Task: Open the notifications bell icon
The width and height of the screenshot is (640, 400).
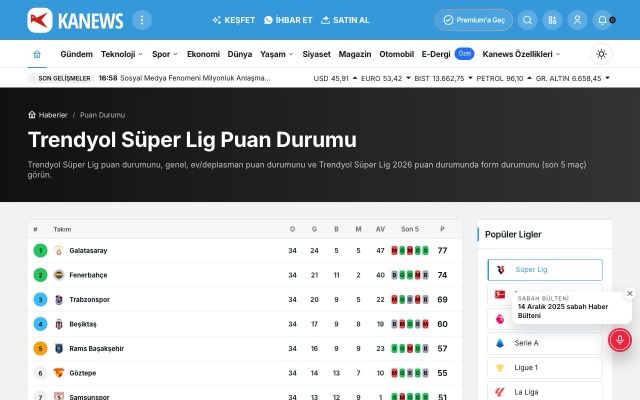Action: pos(602,20)
